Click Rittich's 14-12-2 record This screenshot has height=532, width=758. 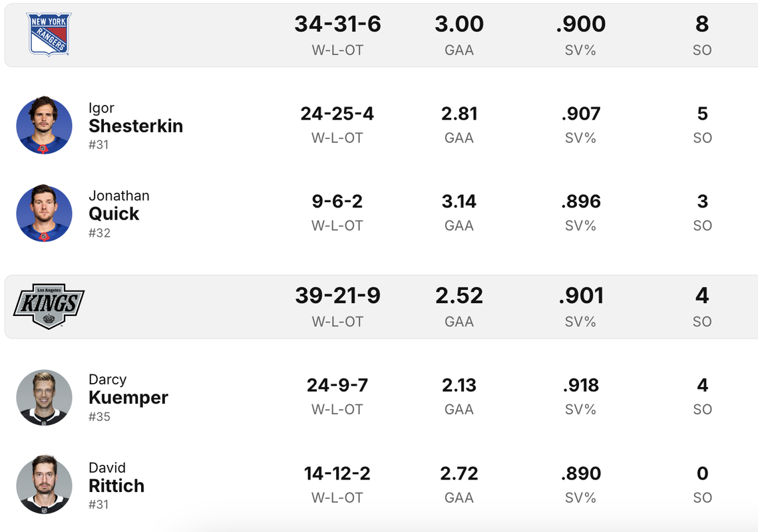point(337,473)
